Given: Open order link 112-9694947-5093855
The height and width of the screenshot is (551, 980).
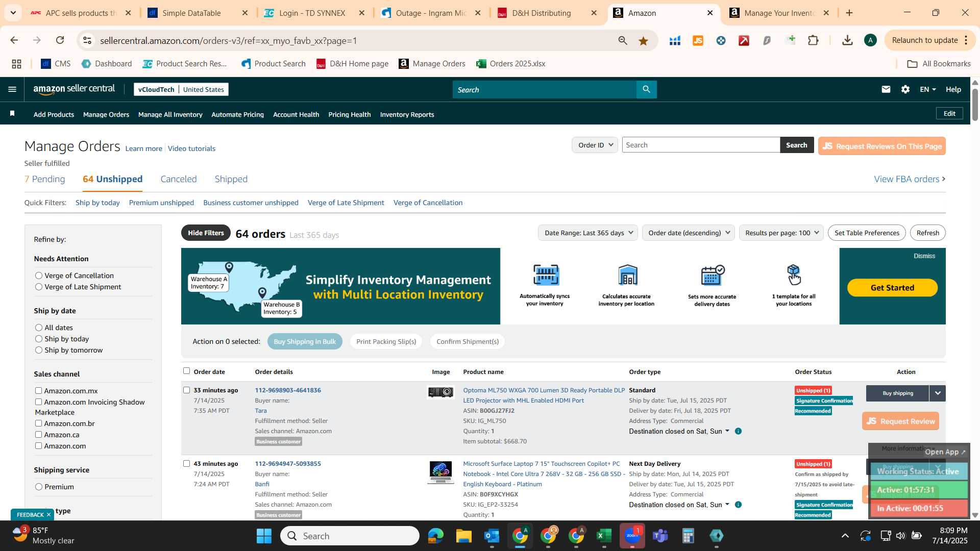Looking at the screenshot, I should coord(288,464).
